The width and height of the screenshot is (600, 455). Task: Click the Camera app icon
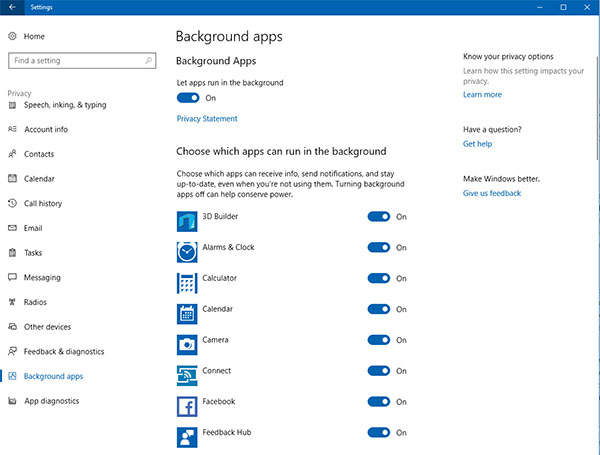pyautogui.click(x=186, y=344)
